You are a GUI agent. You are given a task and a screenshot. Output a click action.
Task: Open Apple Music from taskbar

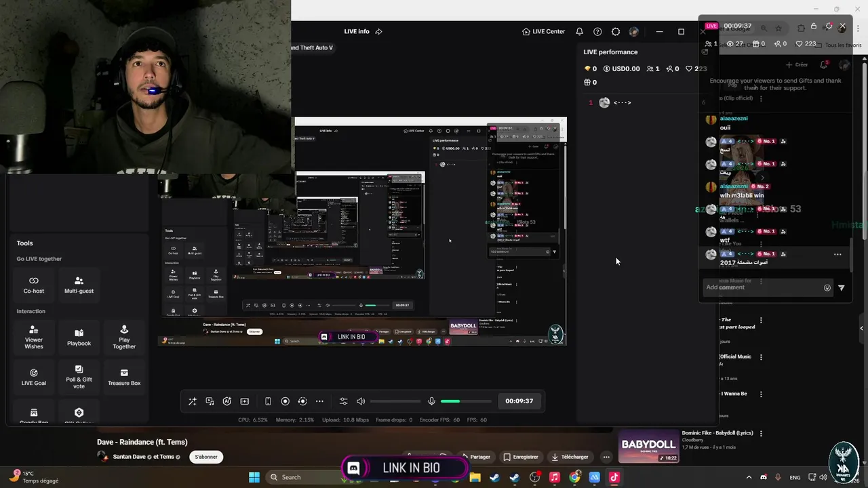tap(555, 477)
